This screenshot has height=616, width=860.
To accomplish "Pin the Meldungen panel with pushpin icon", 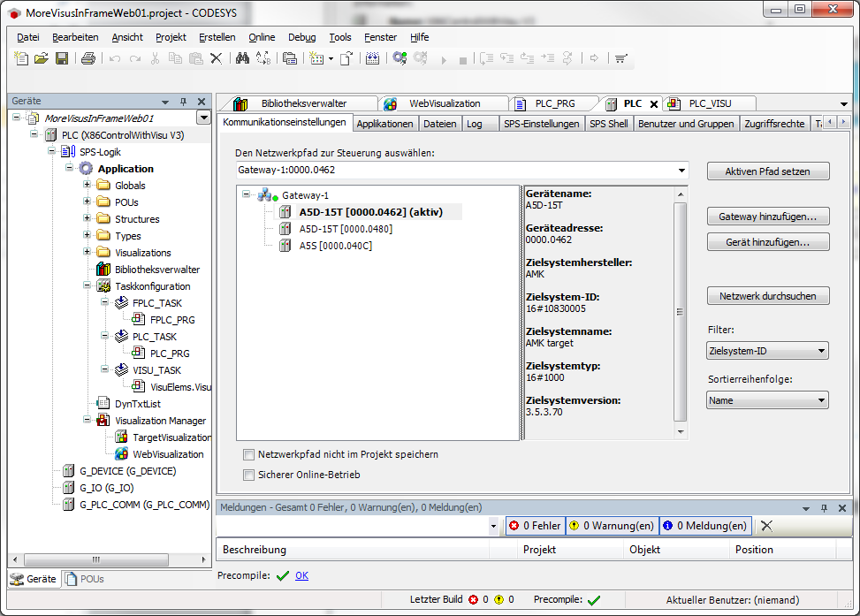I will pyautogui.click(x=824, y=508).
